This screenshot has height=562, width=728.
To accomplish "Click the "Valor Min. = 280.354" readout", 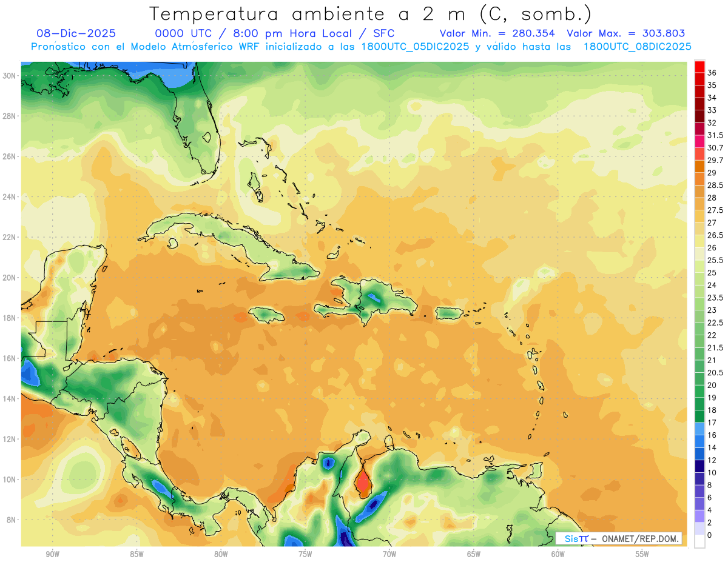I will pos(497,33).
